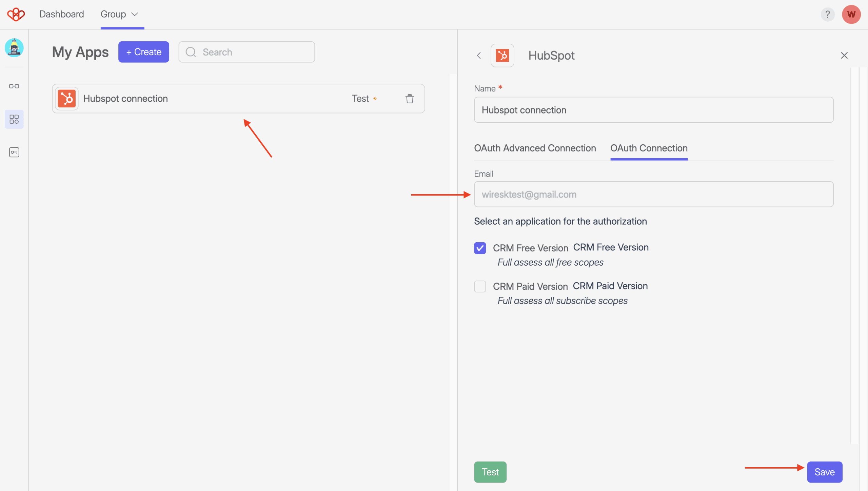868x491 pixels.
Task: Close the HubSpot panel
Action: [844, 55]
